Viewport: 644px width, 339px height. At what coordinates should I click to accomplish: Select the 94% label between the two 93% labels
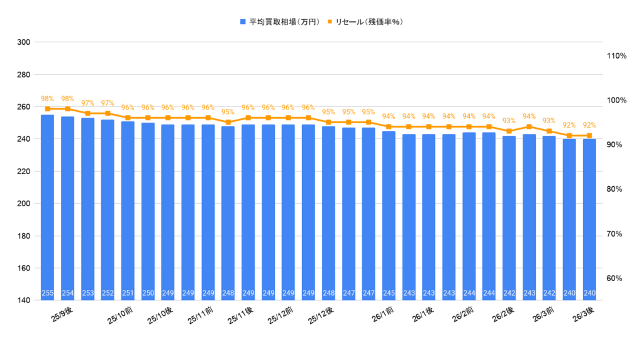click(x=529, y=116)
